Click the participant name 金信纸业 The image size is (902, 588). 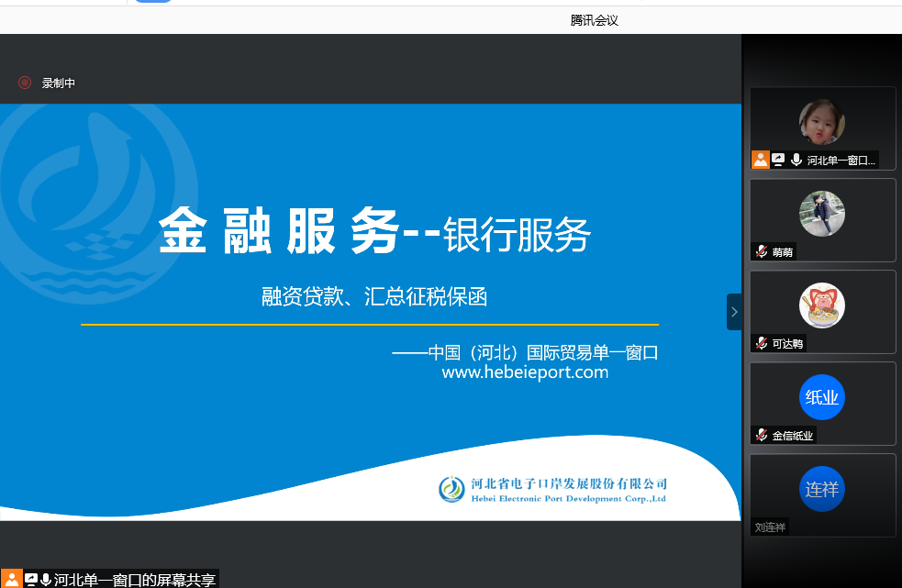[793, 436]
